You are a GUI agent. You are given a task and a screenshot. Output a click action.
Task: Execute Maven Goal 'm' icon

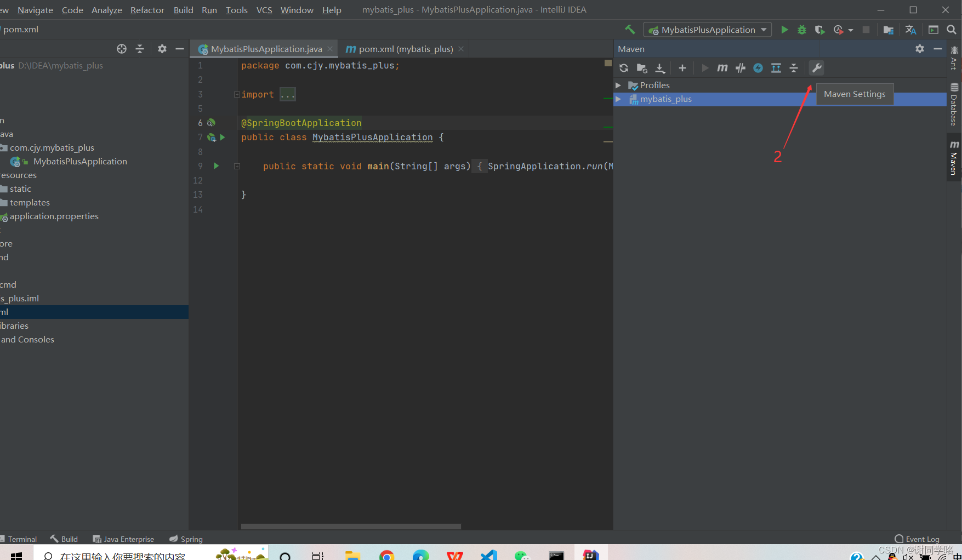(x=722, y=68)
